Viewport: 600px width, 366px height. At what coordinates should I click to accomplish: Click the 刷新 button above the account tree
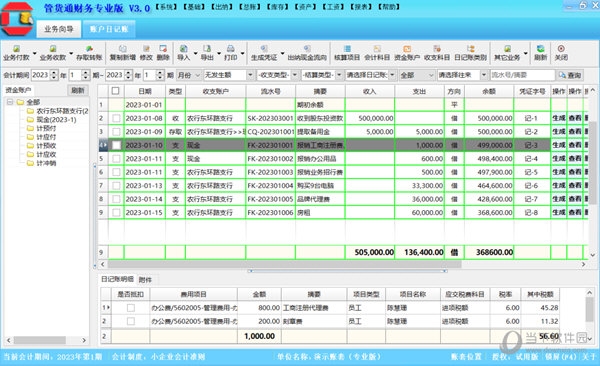tap(78, 90)
